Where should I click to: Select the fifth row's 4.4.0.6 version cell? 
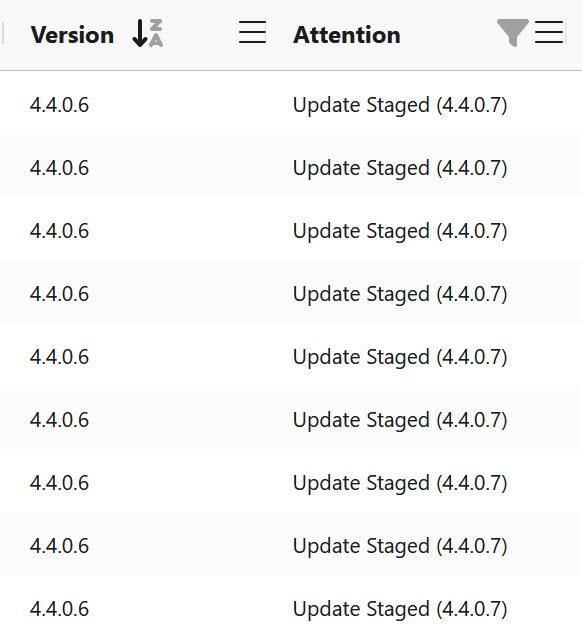[x=59, y=357]
